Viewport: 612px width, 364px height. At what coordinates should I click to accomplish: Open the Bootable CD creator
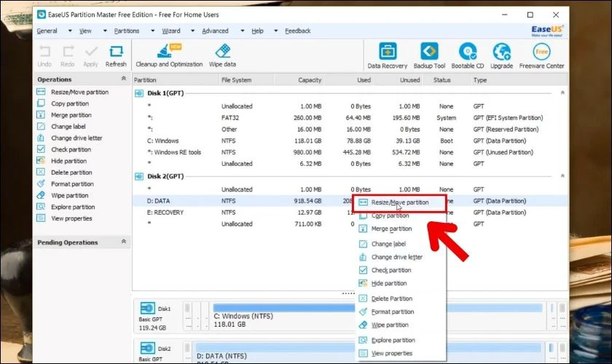468,56
